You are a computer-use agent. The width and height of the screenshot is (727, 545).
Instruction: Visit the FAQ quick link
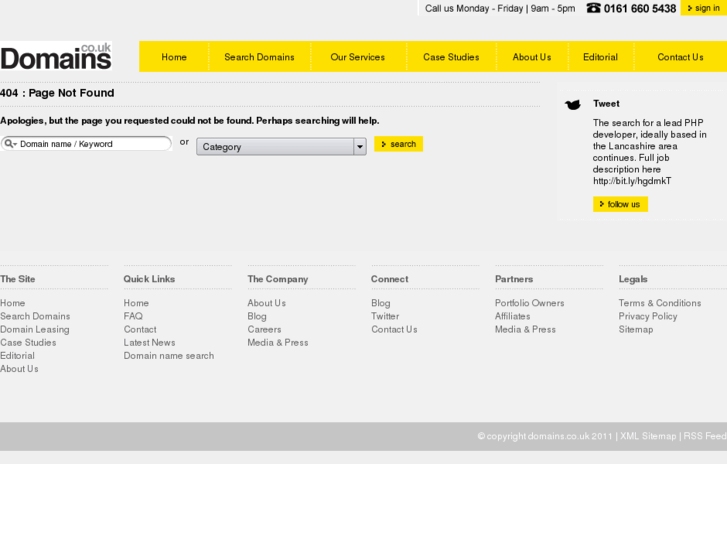click(133, 316)
